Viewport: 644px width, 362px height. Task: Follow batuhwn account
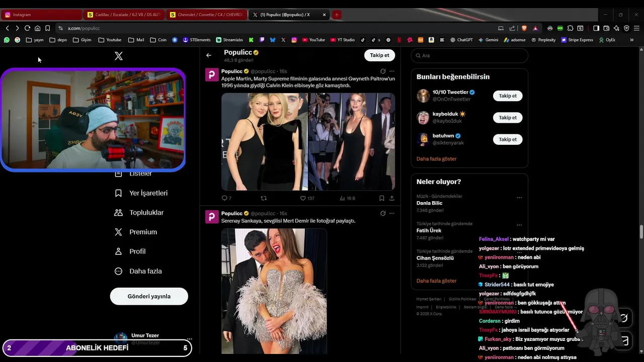click(508, 139)
